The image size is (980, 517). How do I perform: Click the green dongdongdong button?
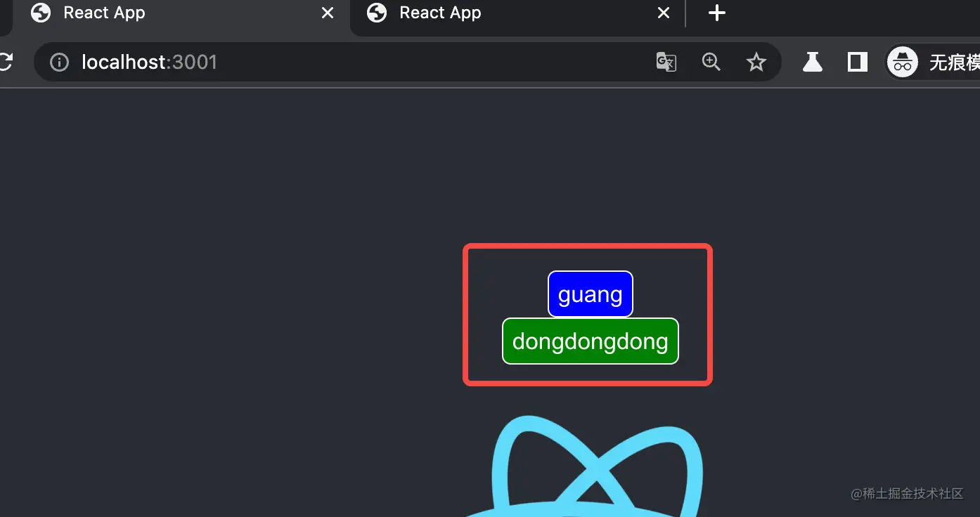pyautogui.click(x=591, y=341)
